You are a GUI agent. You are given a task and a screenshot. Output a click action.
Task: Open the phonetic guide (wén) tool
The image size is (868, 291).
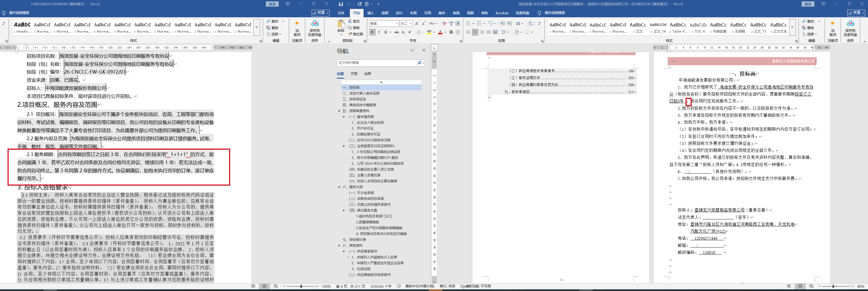coord(451,24)
